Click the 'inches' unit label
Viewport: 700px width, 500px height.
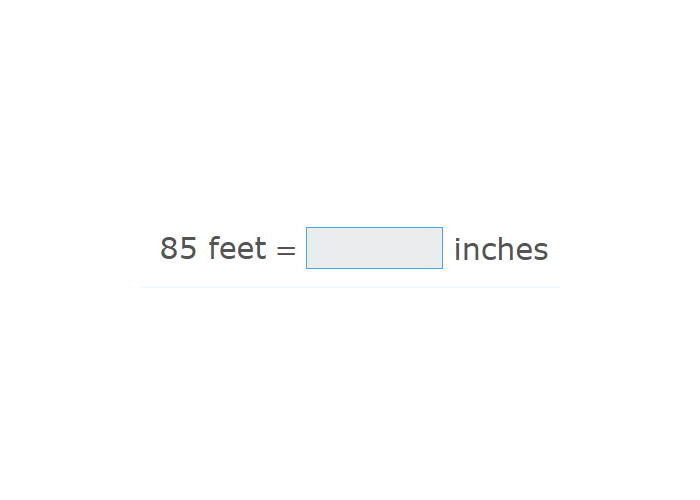500,249
